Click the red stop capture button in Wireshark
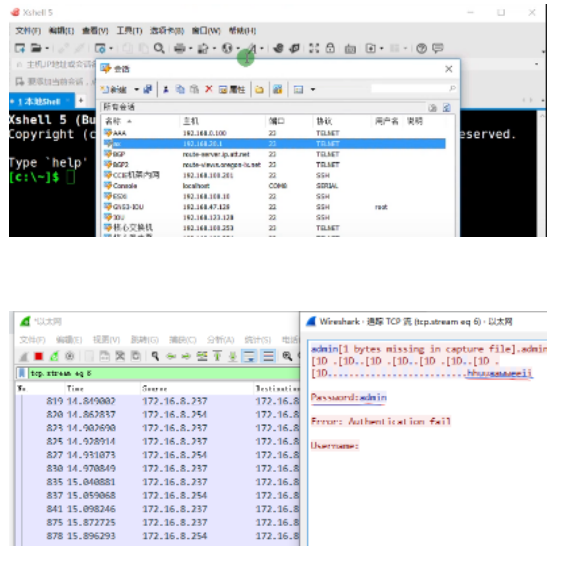 (x=39, y=356)
